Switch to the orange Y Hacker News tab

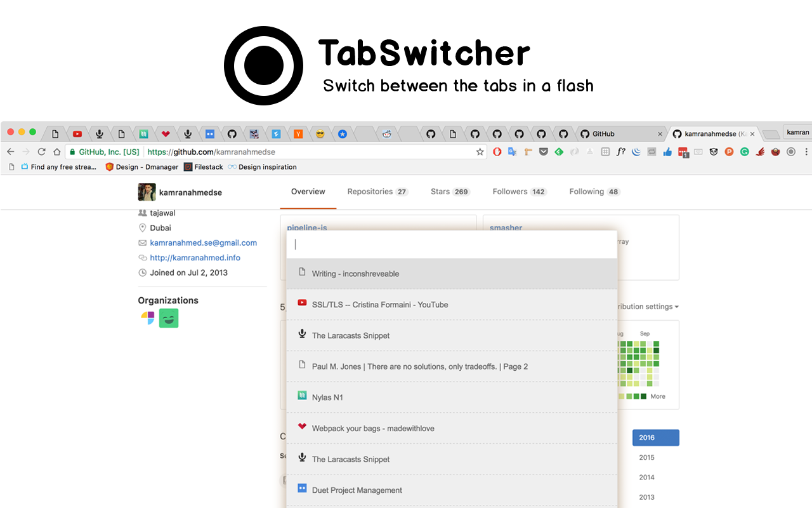[298, 134]
